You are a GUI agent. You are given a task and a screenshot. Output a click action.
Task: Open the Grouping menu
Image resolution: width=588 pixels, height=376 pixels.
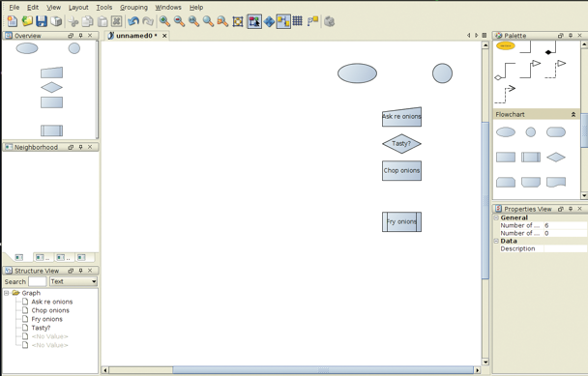pyautogui.click(x=133, y=7)
